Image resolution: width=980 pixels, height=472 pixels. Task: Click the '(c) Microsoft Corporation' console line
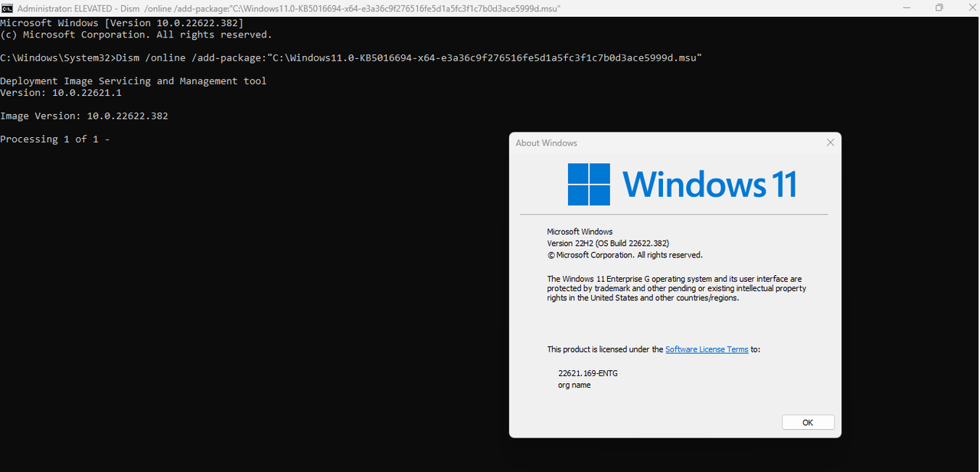136,35
